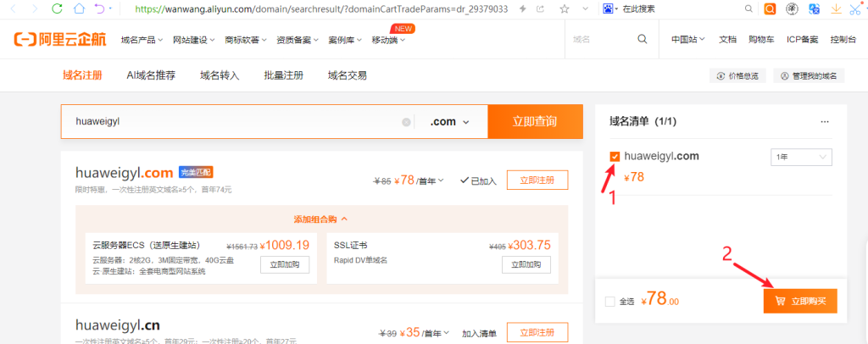Click the browser back arrow
868x344 pixels.
coord(13,9)
